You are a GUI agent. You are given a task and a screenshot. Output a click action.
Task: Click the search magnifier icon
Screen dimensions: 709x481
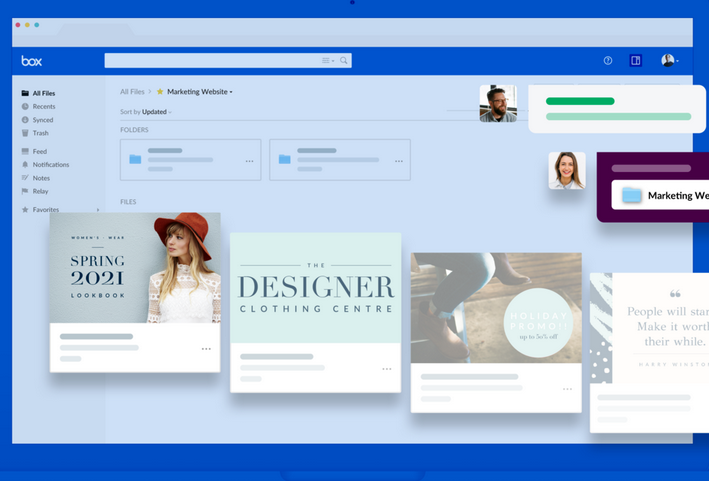click(x=344, y=61)
